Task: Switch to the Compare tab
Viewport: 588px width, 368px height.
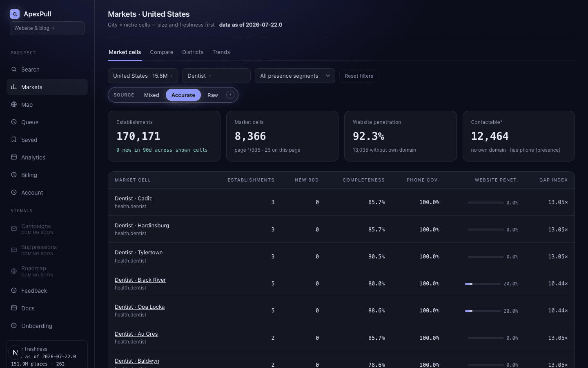Action: 162,52
